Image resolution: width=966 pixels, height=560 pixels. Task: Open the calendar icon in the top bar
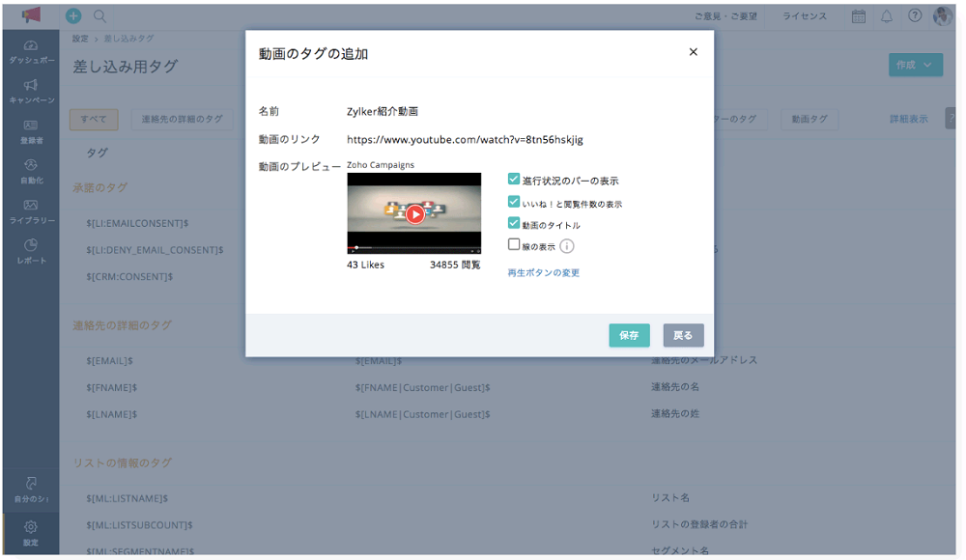(x=858, y=16)
